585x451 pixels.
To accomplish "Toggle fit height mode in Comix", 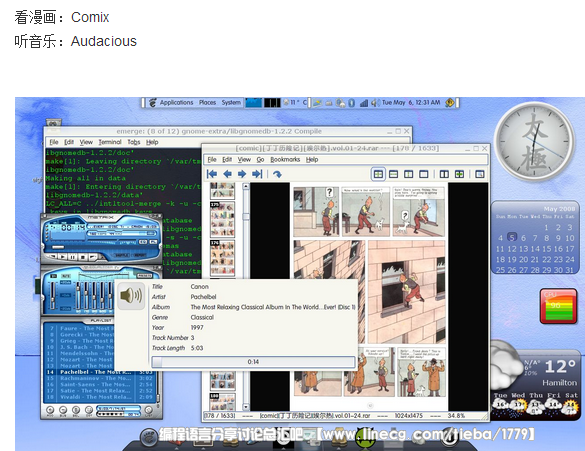I will 409,174.
